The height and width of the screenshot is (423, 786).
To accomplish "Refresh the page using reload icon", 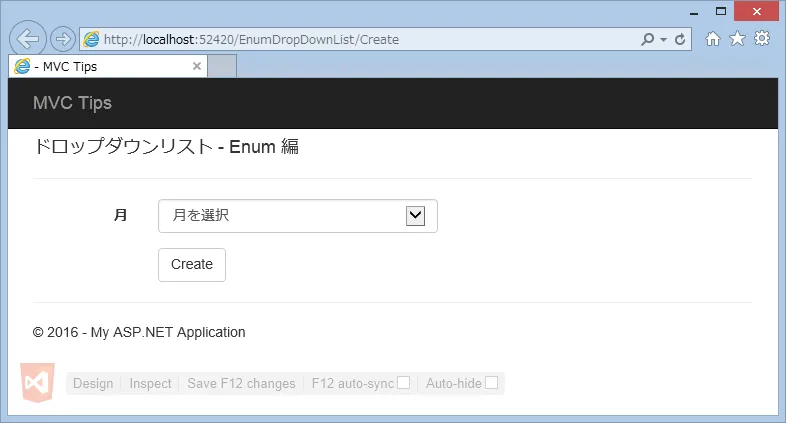I will pos(680,39).
